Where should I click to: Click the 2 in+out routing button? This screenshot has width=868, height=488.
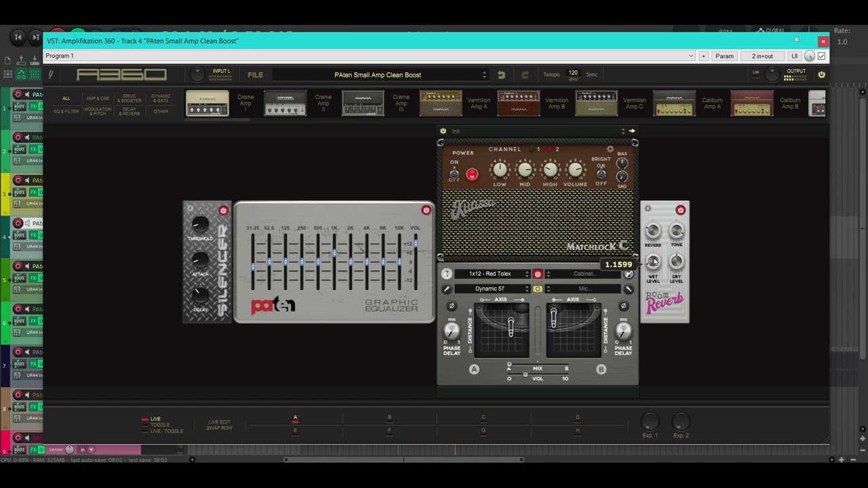pos(762,56)
